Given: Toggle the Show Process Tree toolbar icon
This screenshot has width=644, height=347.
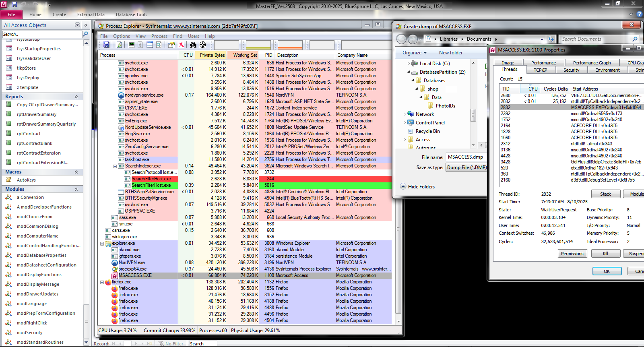Looking at the screenshot, I should pyautogui.click(x=140, y=45).
